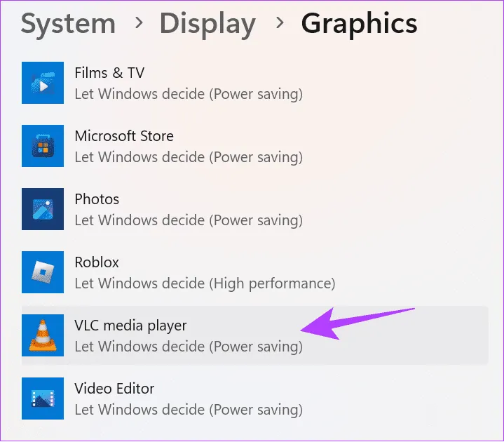
Task: Click the Films & TV app icon
Action: (x=43, y=83)
